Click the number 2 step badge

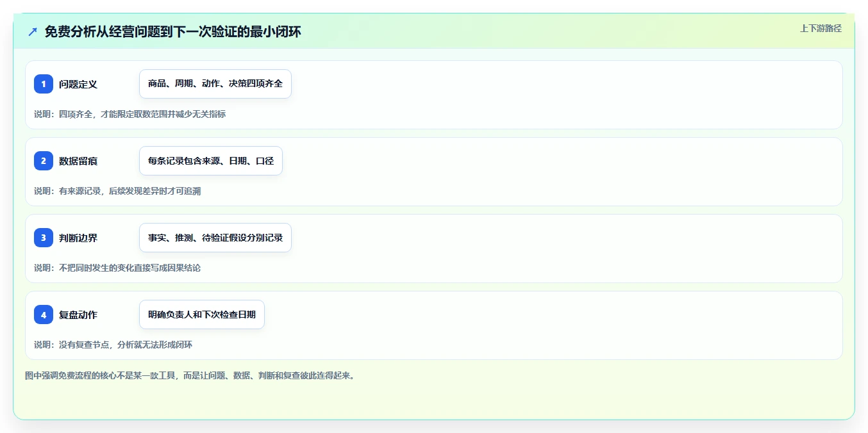pyautogui.click(x=44, y=161)
